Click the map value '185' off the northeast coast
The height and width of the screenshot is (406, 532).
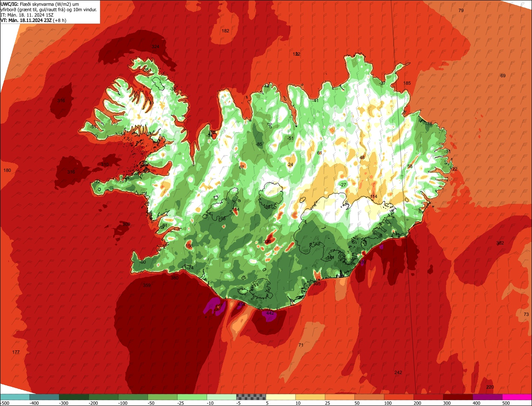pyautogui.click(x=407, y=83)
